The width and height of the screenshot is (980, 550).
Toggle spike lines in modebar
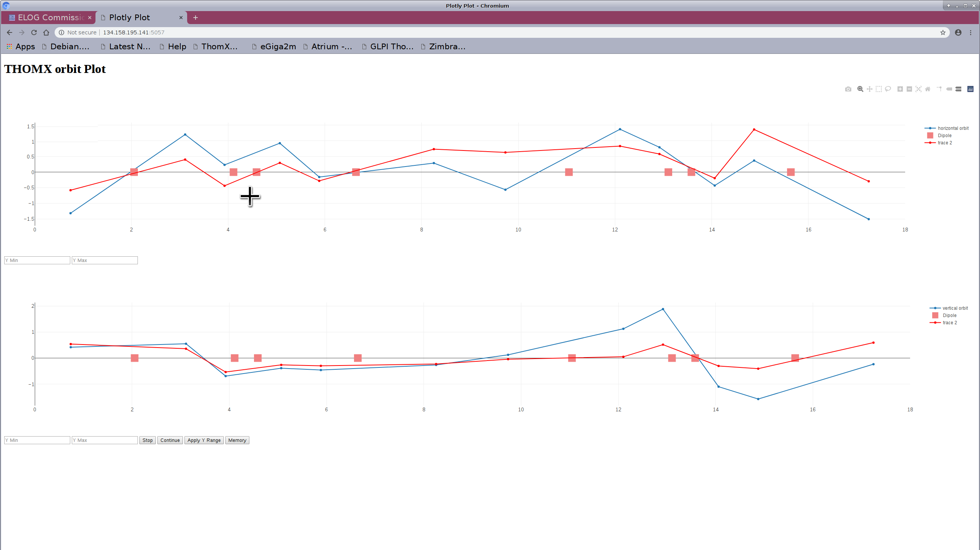(940, 89)
